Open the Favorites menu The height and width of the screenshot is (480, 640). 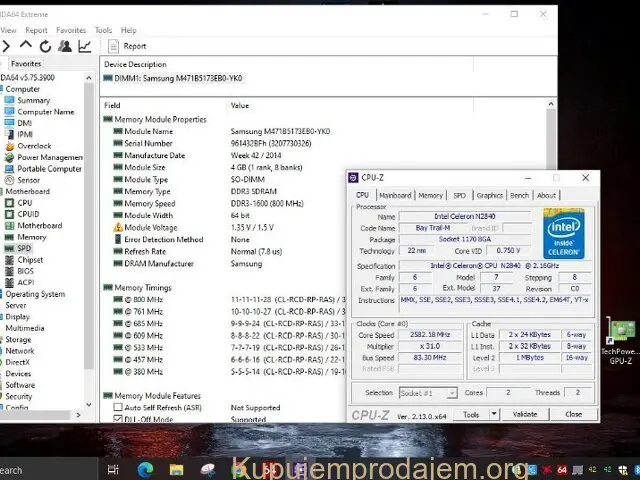70,30
